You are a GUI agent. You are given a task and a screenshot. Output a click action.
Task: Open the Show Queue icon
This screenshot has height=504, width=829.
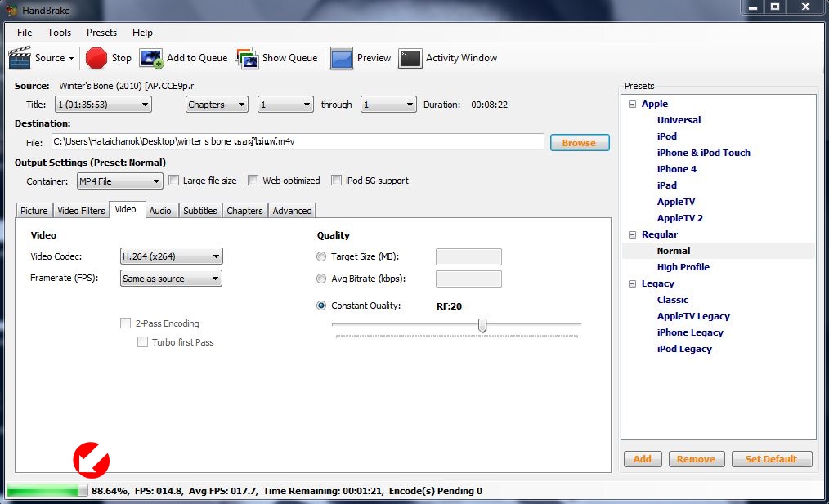pos(247,58)
